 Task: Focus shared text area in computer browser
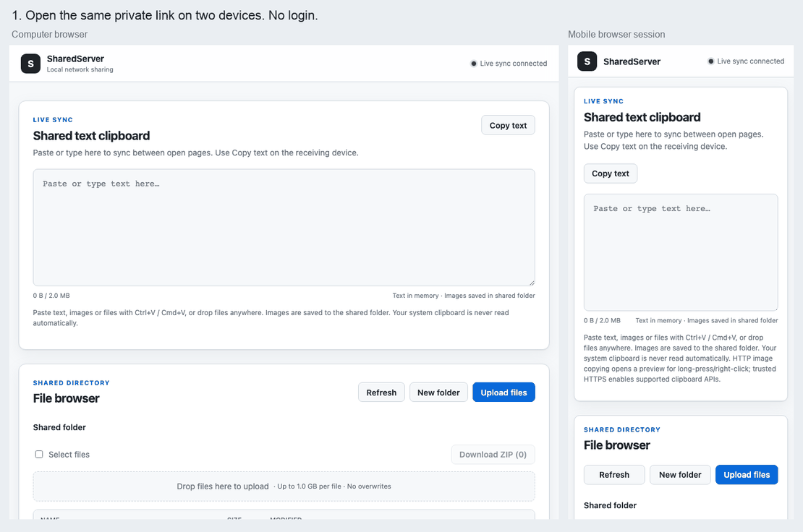[x=284, y=228]
